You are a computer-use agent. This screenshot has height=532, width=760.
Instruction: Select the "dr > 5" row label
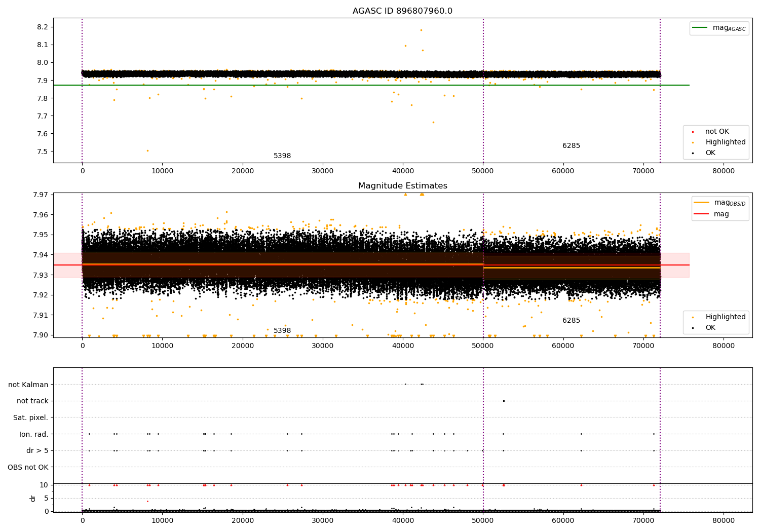coord(37,451)
